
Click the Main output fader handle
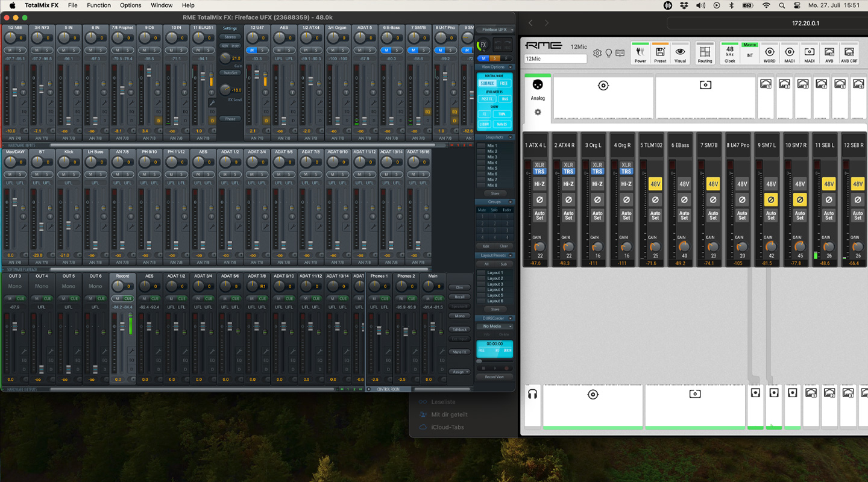tap(432, 327)
